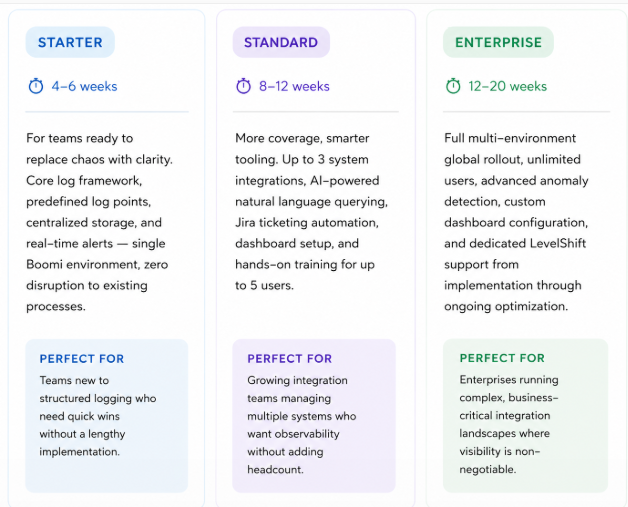The height and width of the screenshot is (507, 628).
Task: Click the Standard description starting 'More coverage, smarter'
Action: click(311, 211)
